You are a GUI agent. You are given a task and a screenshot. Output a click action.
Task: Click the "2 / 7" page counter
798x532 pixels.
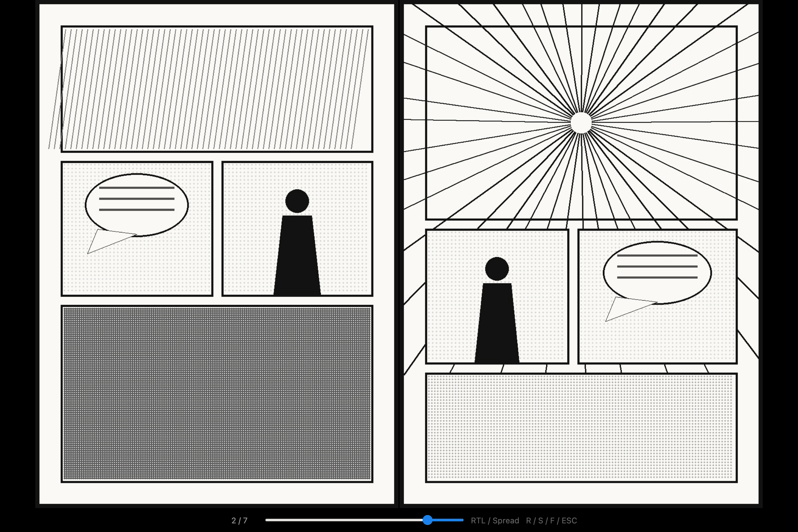pyautogui.click(x=239, y=521)
